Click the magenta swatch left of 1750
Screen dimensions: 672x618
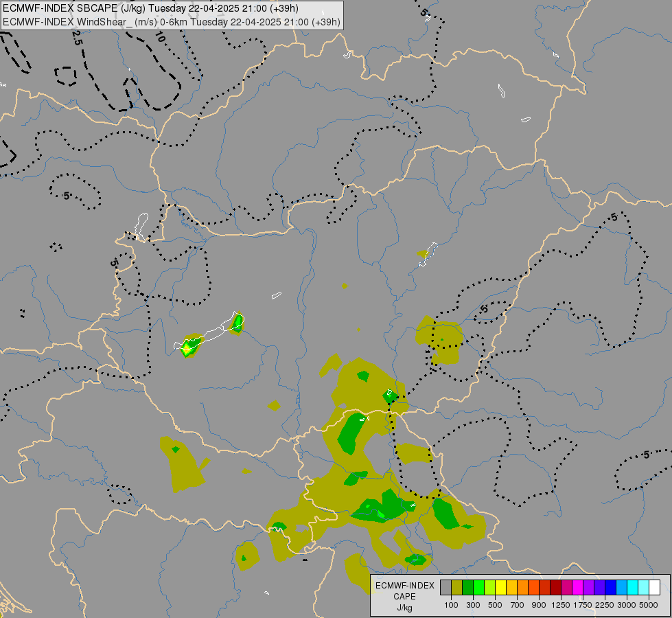[577, 588]
